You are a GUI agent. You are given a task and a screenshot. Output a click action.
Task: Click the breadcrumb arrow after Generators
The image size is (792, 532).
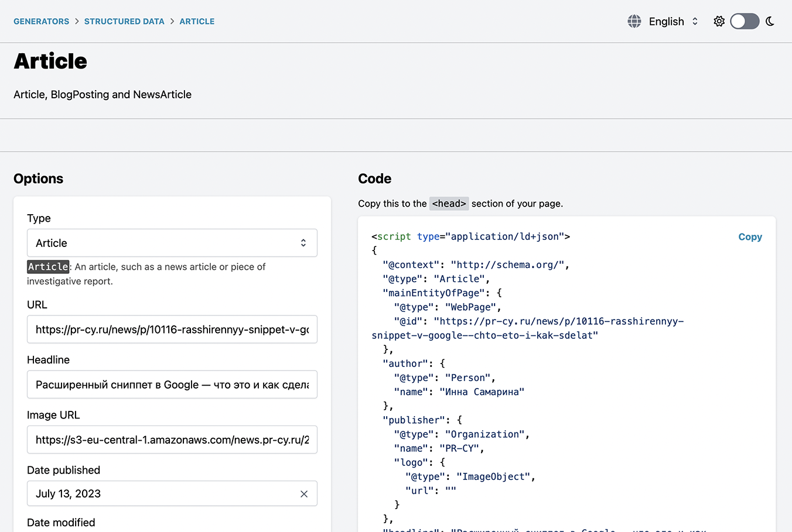point(77,22)
